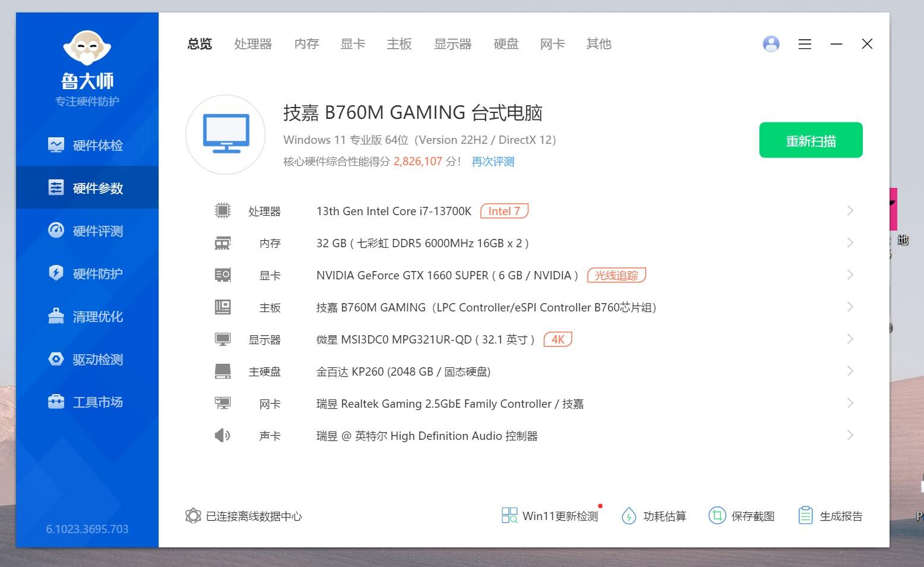Click the 处理器 CPU chip icon
The image size is (924, 567).
tap(222, 210)
